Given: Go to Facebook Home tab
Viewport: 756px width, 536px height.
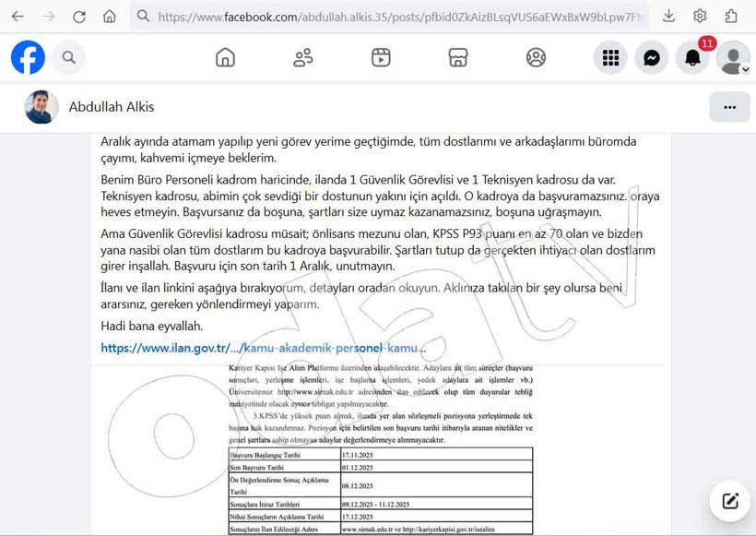Looking at the screenshot, I should click(225, 58).
